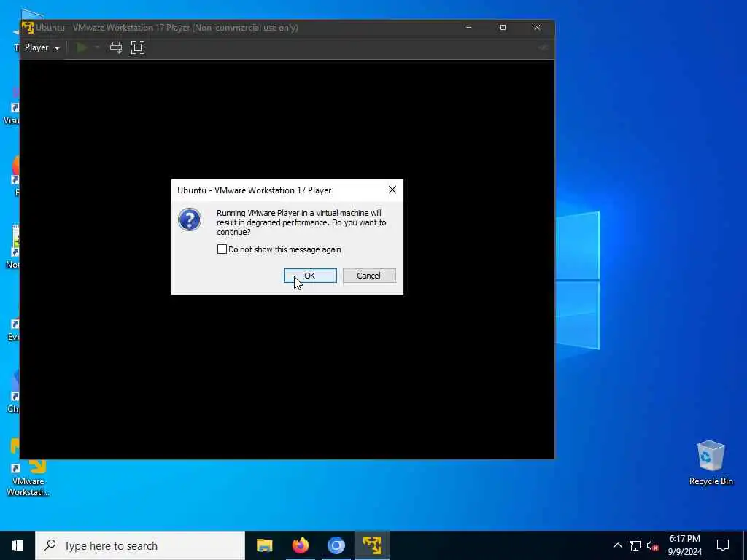Open Chrome from the taskbar
The image size is (747, 560).
pyautogui.click(x=336, y=545)
